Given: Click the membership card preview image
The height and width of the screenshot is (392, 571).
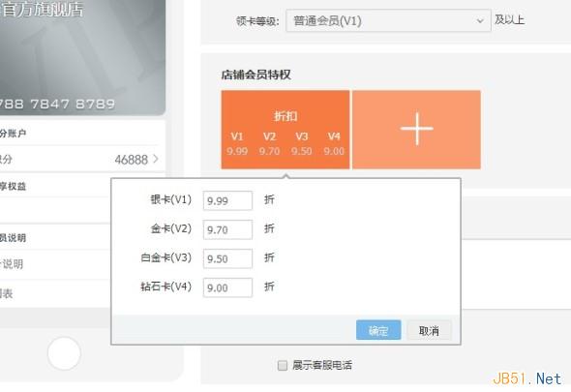Looking at the screenshot, I should pos(82,57).
